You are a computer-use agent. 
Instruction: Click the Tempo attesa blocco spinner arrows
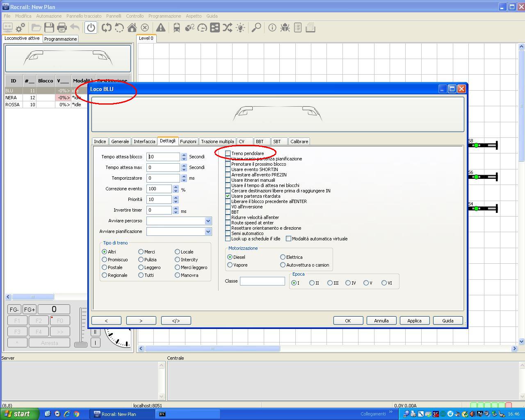pyautogui.click(x=184, y=157)
